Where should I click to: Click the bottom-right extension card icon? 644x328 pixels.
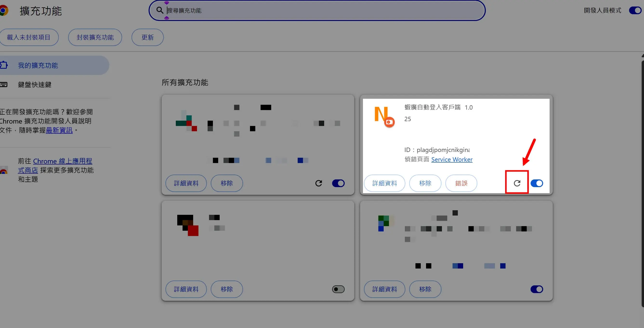(x=384, y=223)
